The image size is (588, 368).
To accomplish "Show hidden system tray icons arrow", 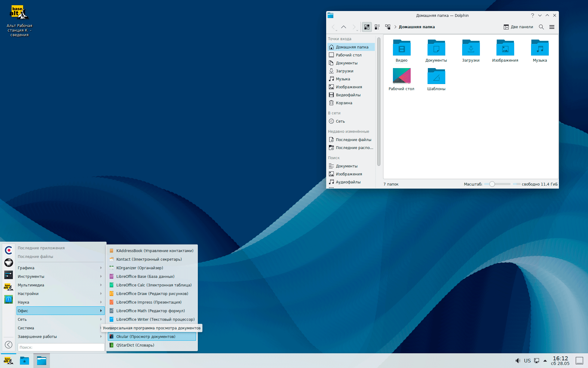I will 545,361.
